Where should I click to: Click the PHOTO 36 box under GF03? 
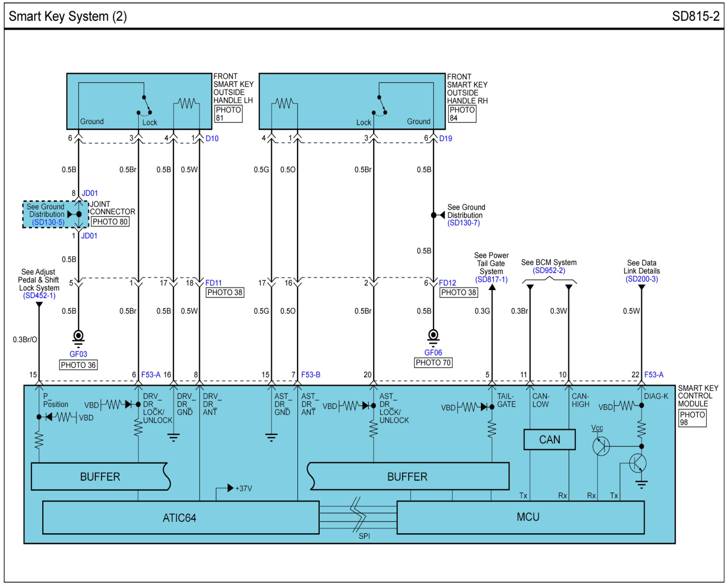[x=78, y=365]
